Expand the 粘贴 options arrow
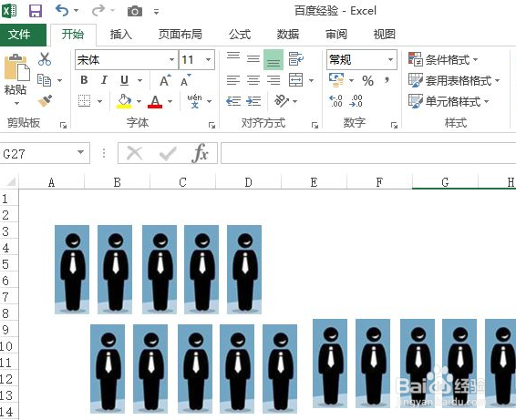The height and width of the screenshot is (420, 516). pyautogui.click(x=16, y=103)
